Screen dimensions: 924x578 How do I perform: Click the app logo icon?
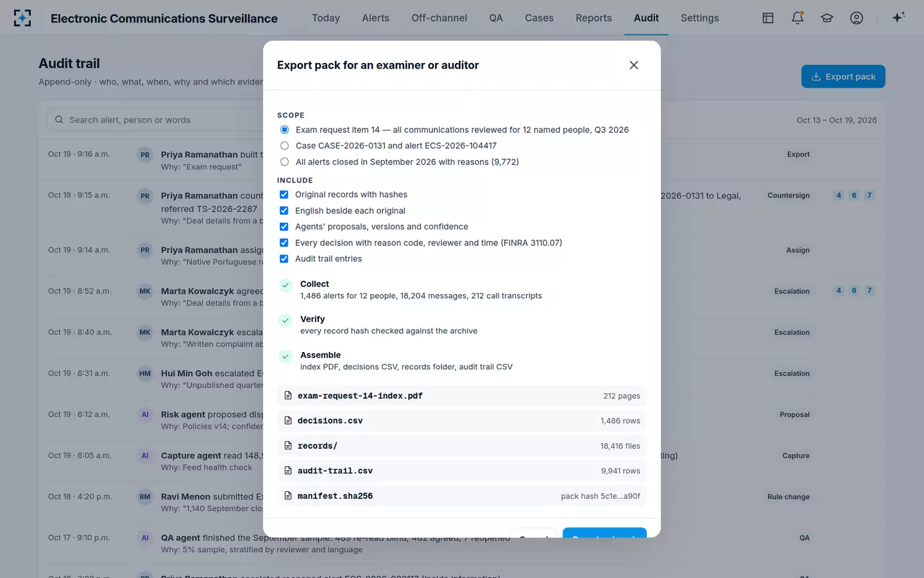point(22,18)
